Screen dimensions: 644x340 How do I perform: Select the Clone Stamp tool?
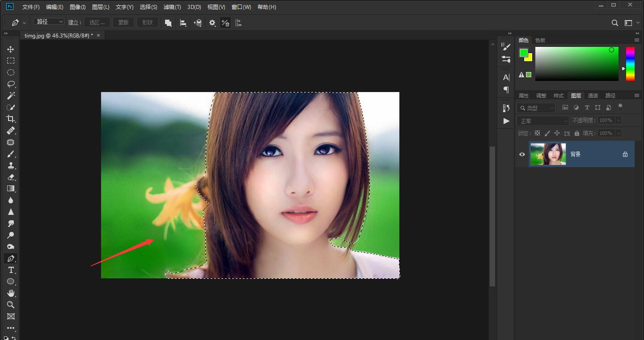click(x=11, y=165)
